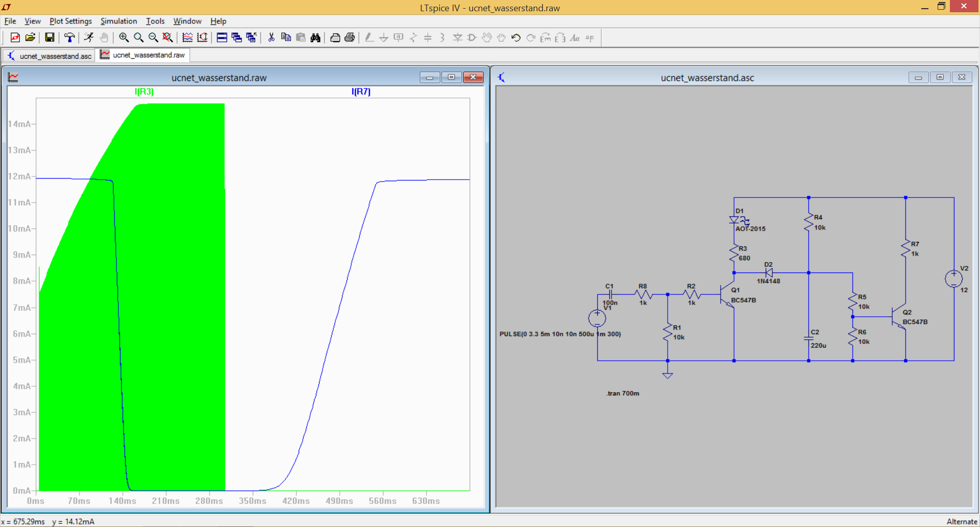Image resolution: width=980 pixels, height=527 pixels.
Task: Select the Cut scissors icon
Action: 271,37
